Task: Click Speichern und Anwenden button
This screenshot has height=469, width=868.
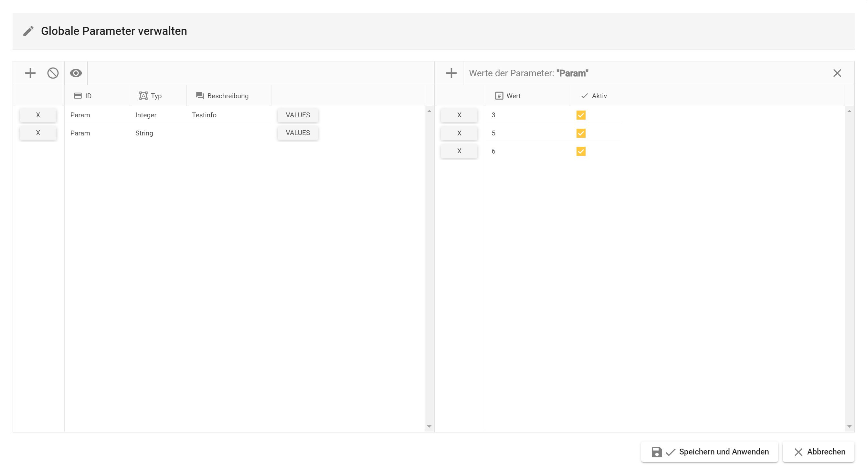Action: coord(709,452)
